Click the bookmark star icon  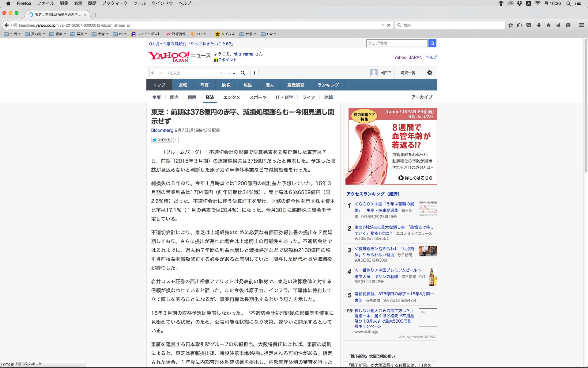pos(511,25)
